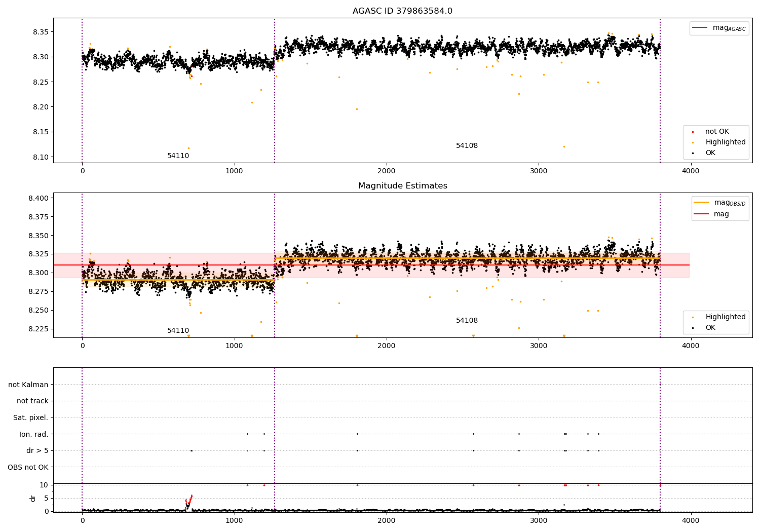Viewport: 760px width, 532px height.
Task: Click the "8.10" y-axis tick label
Action: coord(41,157)
